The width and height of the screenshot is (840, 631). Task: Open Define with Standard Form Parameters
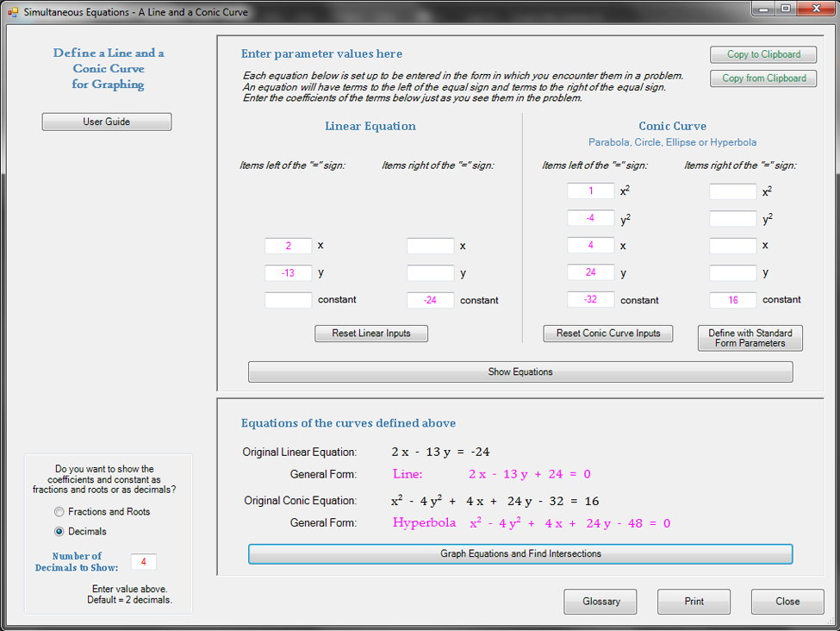(x=750, y=338)
